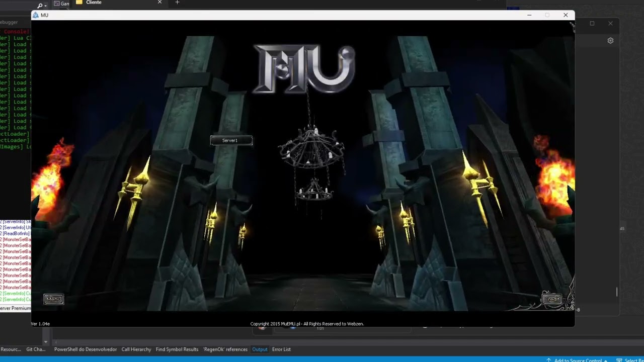Click the search magnifier dropdown
Viewport: 644px width, 362px height.
42,6
